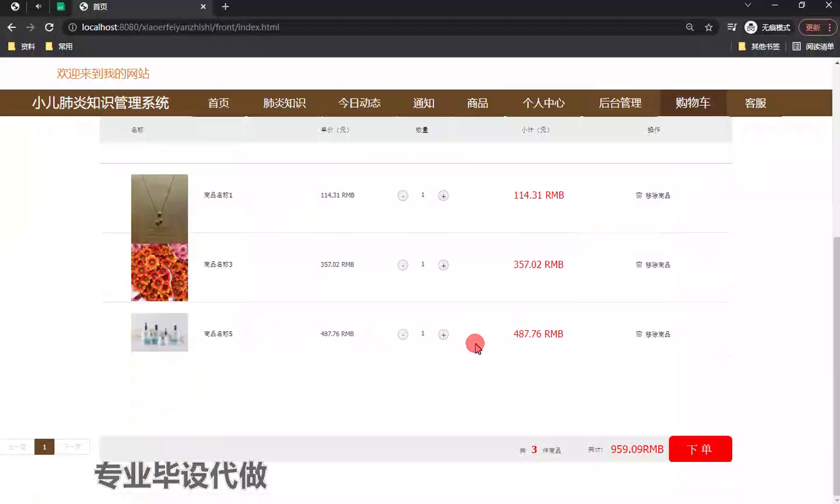Screen dimensions: 840x504
Task: Click the bottles product thumbnail
Action: click(159, 332)
